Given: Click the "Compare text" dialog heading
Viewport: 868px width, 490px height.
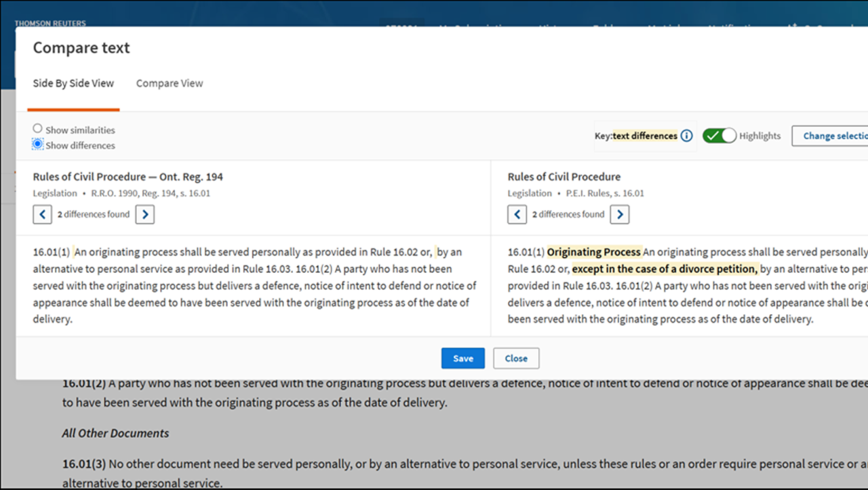Looking at the screenshot, I should pyautogui.click(x=81, y=48).
